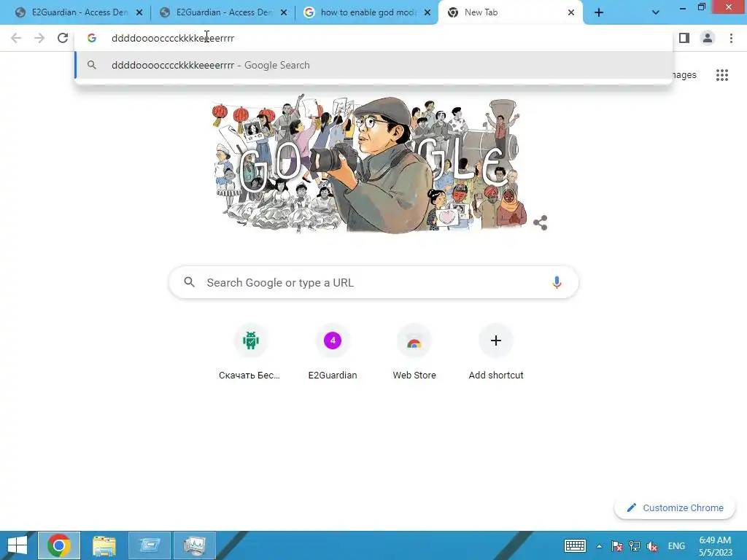Change input language ENG indicator

point(676,545)
